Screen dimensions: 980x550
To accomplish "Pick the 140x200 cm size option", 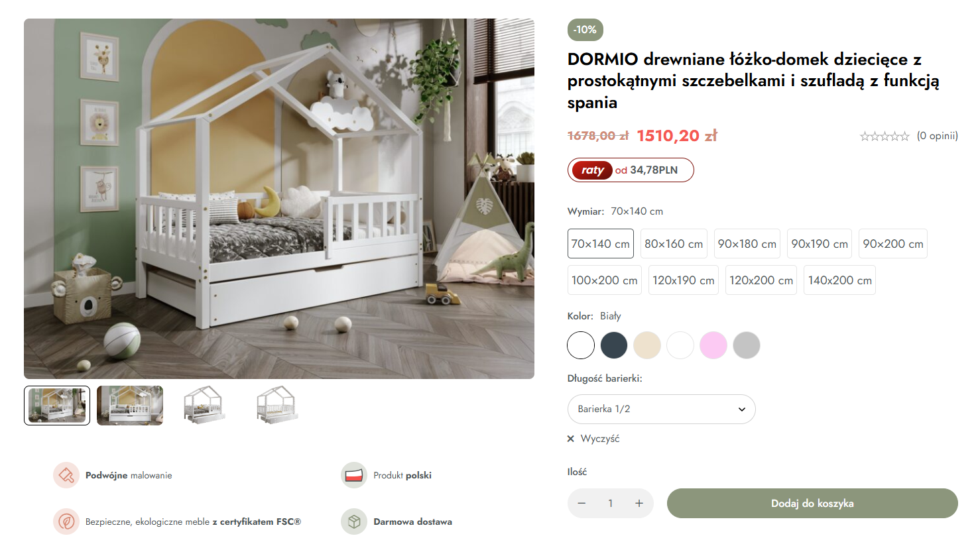I will tap(839, 280).
